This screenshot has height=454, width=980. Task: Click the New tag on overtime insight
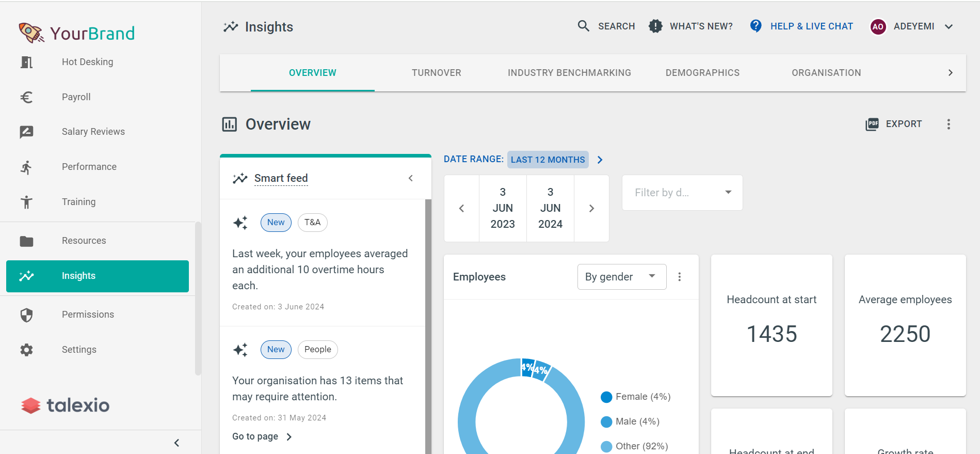(x=276, y=223)
